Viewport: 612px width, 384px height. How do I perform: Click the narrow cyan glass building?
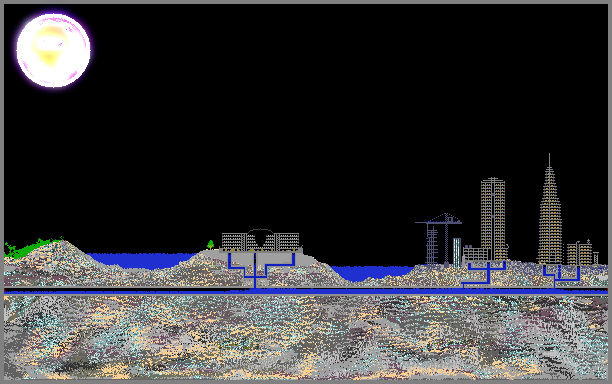coord(457,252)
